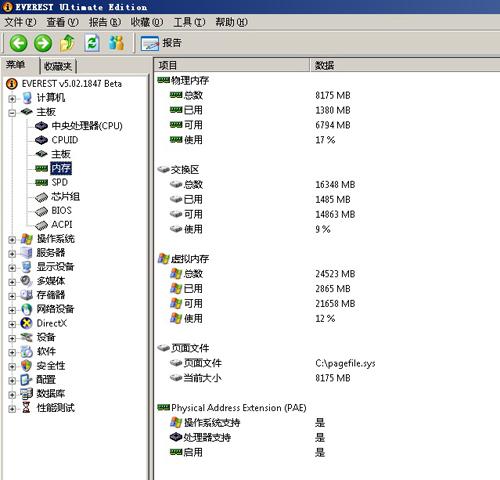Go up one level with the Up arrow
Image resolution: width=500 pixels, height=480 pixels.
pos(68,43)
